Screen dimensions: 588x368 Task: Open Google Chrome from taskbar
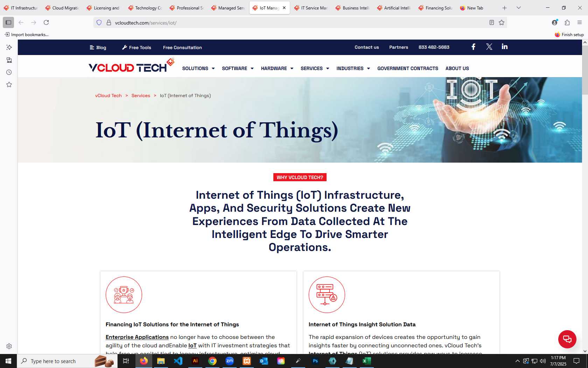(212, 361)
